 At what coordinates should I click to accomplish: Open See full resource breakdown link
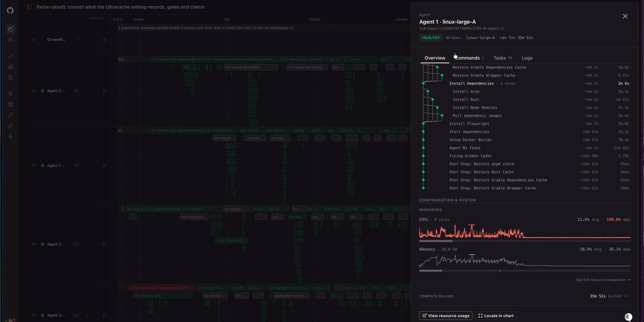point(603,280)
